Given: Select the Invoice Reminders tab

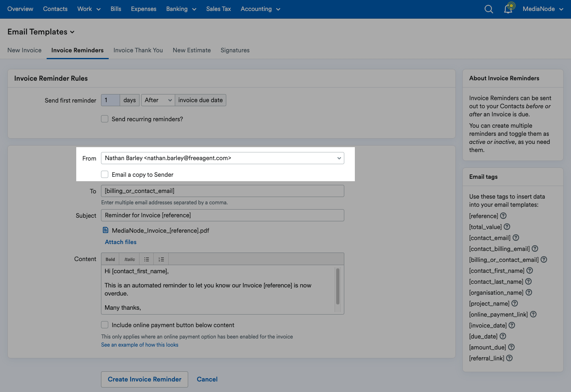Looking at the screenshot, I should point(77,50).
